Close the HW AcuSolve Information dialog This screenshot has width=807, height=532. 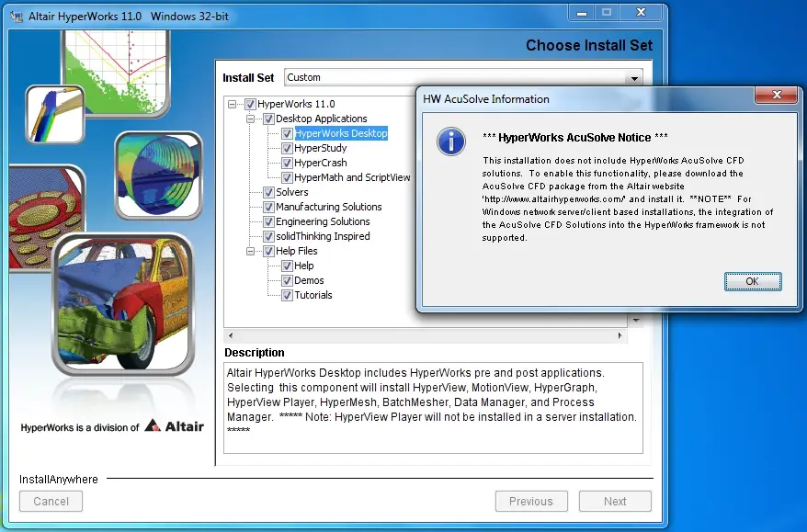(x=777, y=95)
